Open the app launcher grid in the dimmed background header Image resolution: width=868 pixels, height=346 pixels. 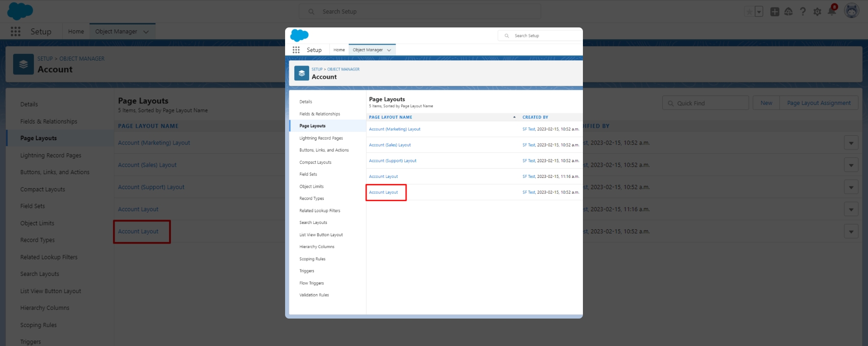[x=16, y=31]
